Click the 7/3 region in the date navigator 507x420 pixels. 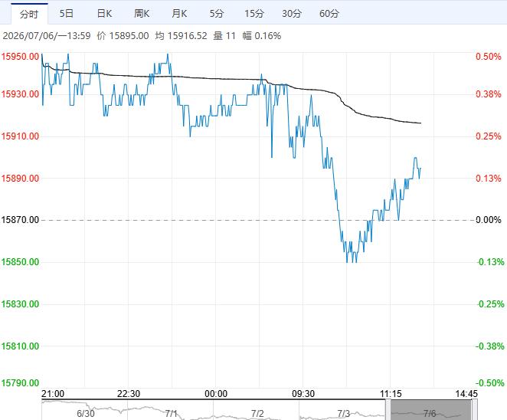click(343, 413)
